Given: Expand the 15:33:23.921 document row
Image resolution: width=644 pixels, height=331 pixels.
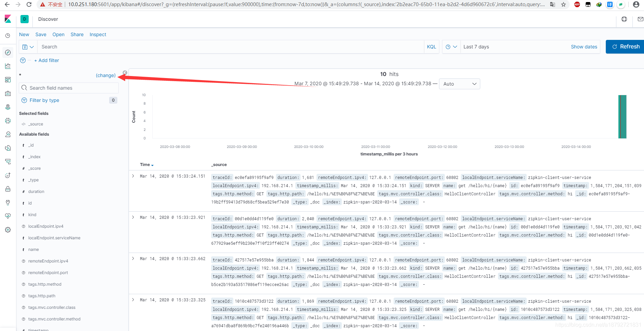Looking at the screenshot, I should tap(133, 217).
